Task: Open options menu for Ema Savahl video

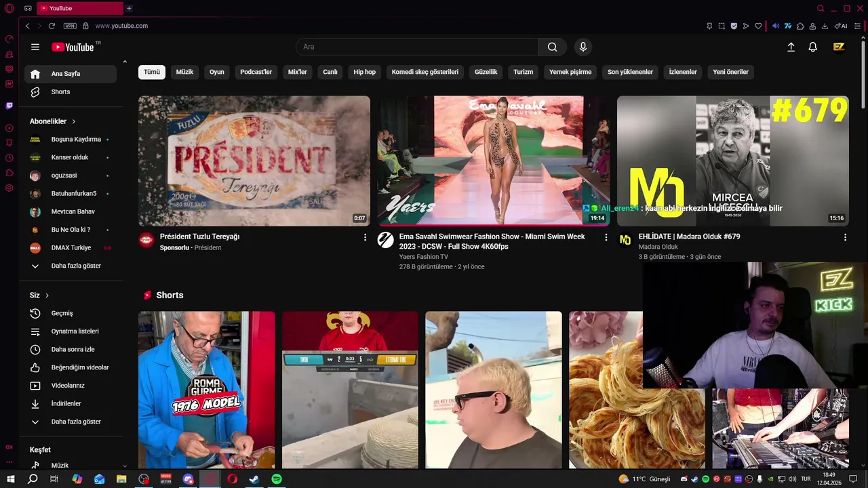Action: (606, 237)
